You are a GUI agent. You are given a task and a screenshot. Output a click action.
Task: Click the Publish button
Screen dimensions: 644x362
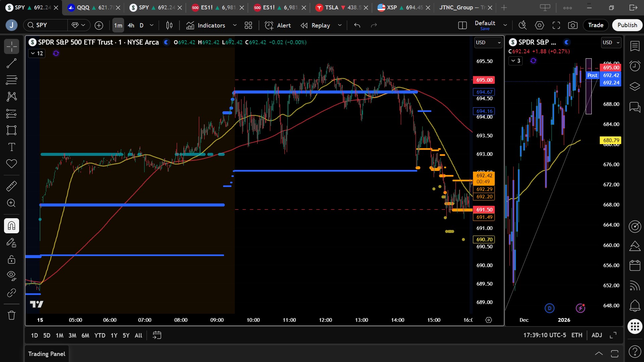[627, 25]
